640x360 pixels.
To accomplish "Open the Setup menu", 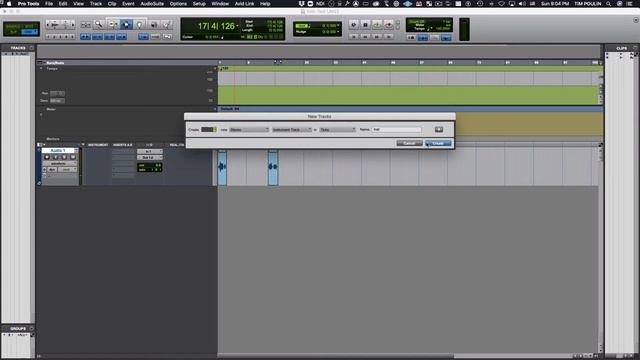I will 199,4.
